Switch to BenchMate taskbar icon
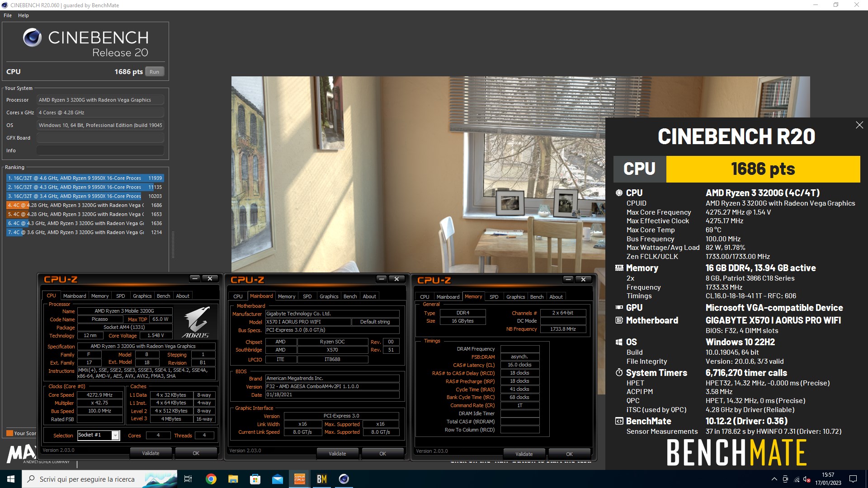Screen dimensions: 868x488 click(321, 479)
